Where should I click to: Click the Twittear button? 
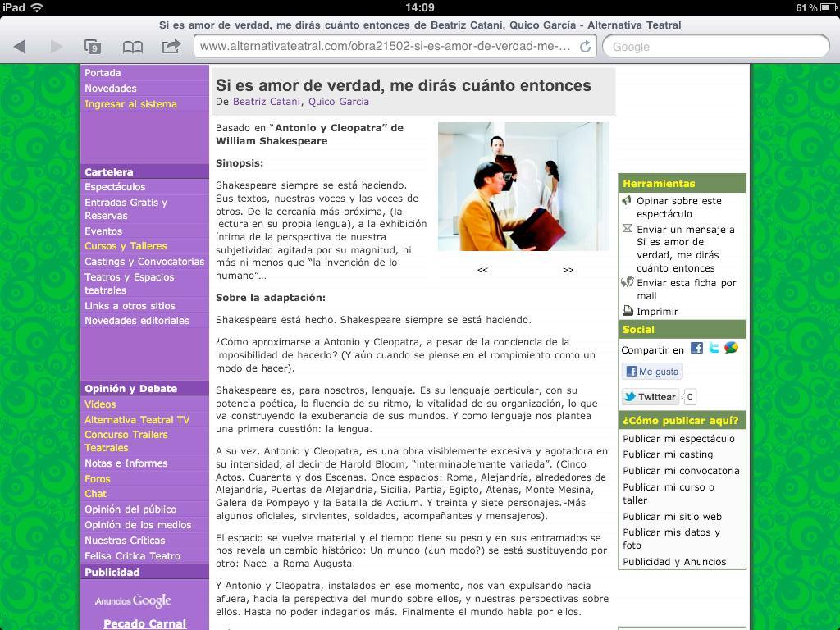[651, 397]
